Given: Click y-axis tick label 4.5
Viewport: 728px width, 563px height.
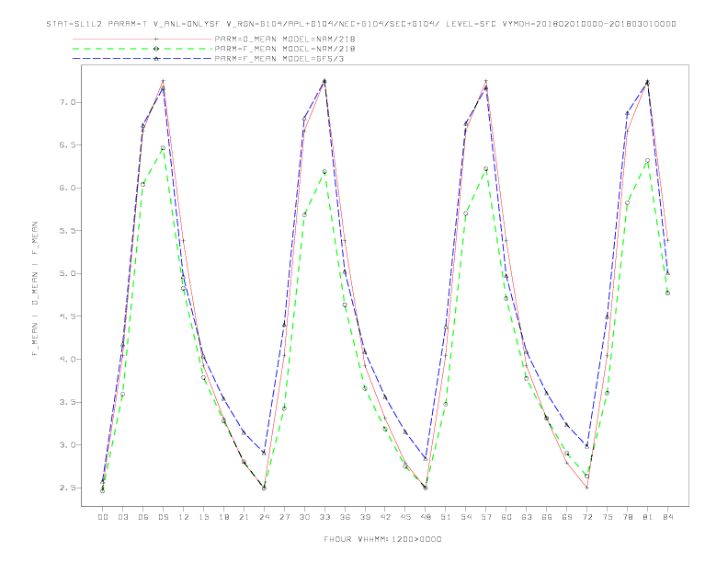Looking at the screenshot, I should coord(68,316).
